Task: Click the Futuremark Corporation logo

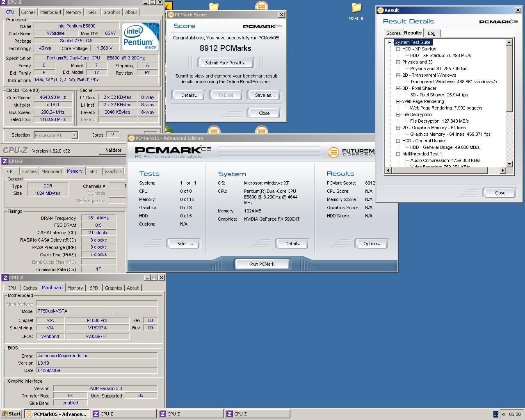Action: (352, 153)
